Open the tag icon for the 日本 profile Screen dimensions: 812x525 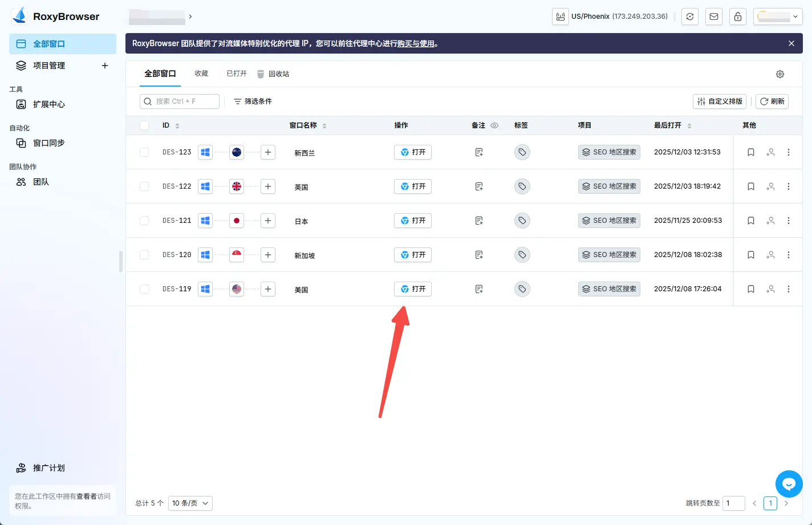pyautogui.click(x=522, y=221)
